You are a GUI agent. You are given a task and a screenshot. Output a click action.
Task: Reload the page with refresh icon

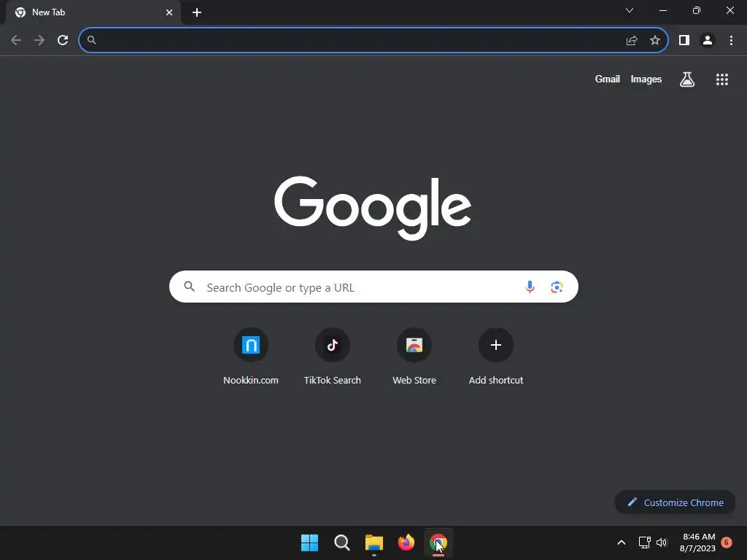click(x=63, y=40)
